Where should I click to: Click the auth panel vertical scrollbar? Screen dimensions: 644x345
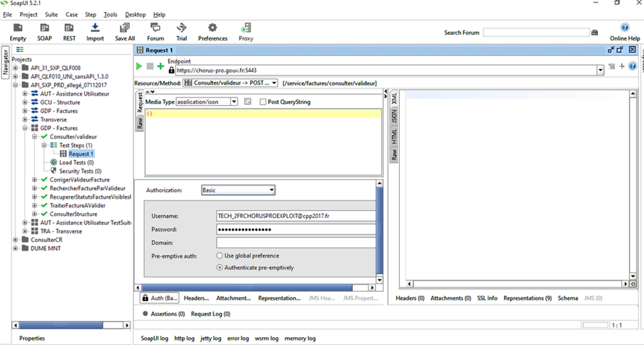pos(379,231)
